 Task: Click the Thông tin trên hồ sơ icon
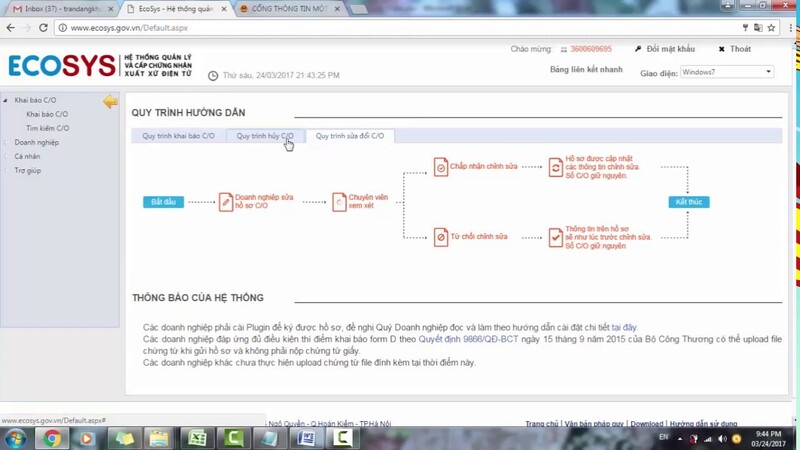pos(556,237)
